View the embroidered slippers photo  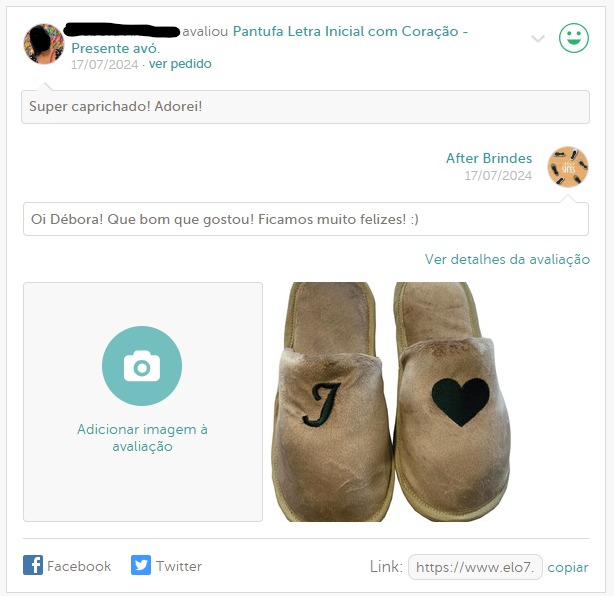coord(392,402)
